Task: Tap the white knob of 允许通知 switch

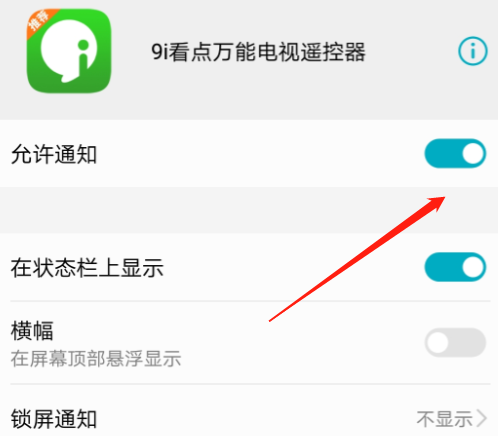Action: point(473,154)
